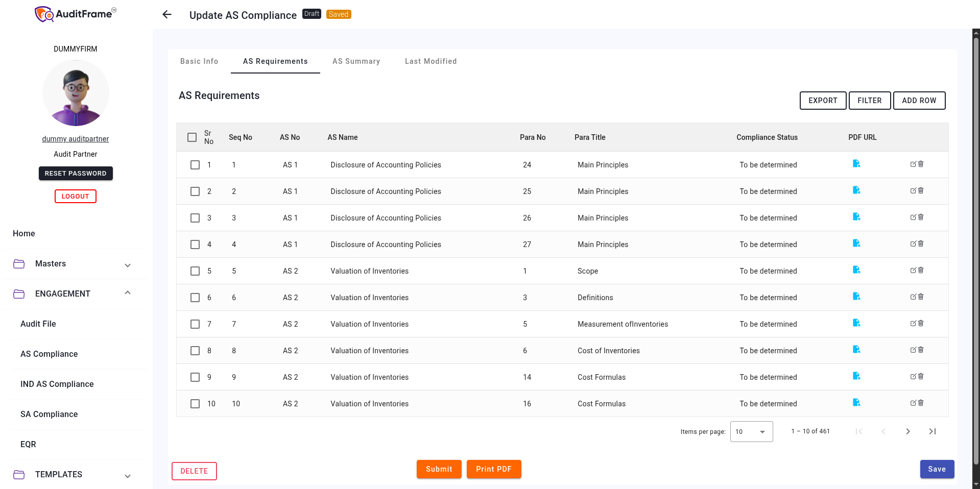This screenshot has width=980, height=489.
Task: Click edit pencil icon in row 3
Action: pos(913,217)
